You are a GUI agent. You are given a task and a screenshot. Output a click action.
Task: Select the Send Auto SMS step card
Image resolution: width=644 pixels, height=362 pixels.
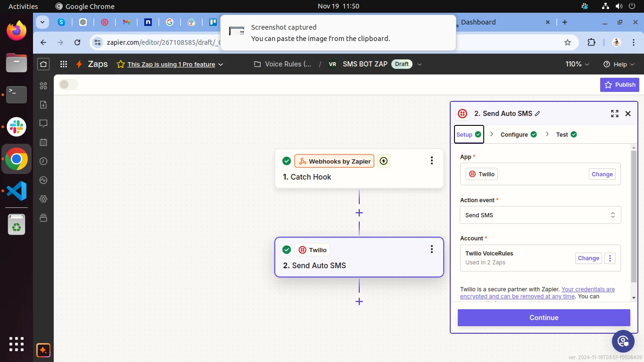click(359, 257)
